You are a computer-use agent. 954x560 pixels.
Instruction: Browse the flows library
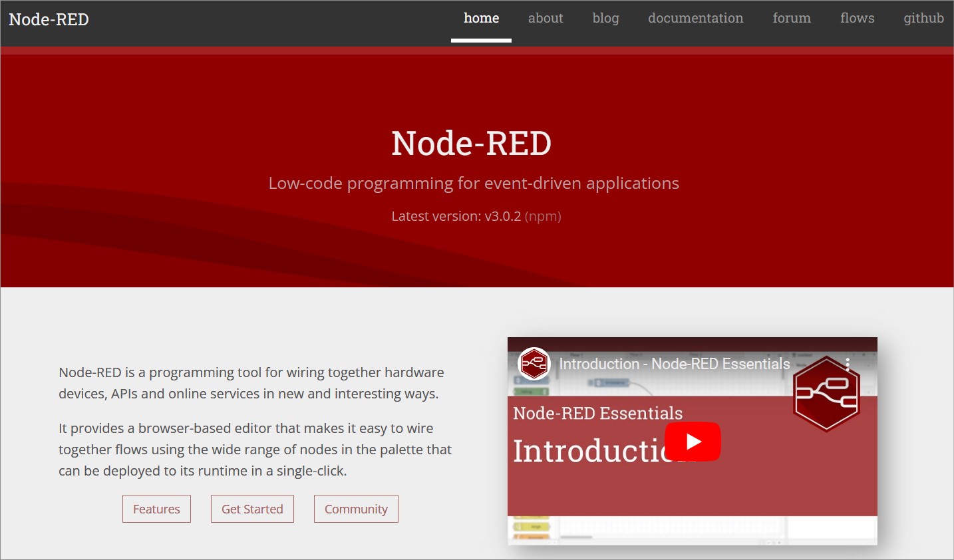pyautogui.click(x=857, y=18)
